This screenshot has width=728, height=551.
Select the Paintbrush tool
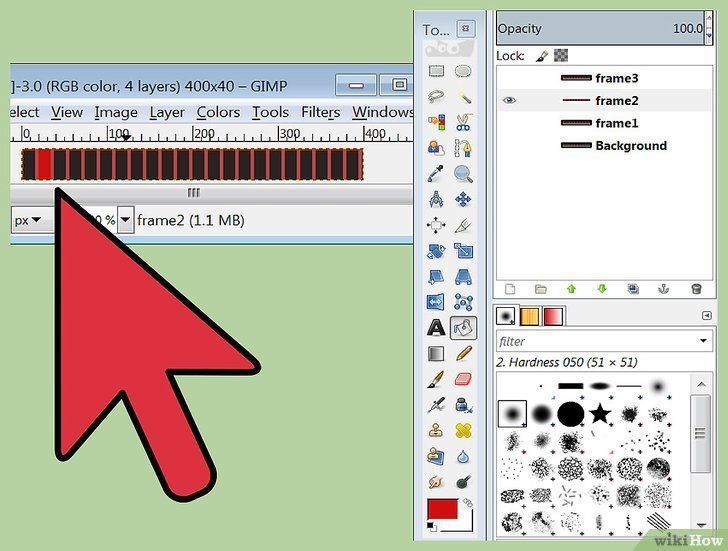pos(436,380)
